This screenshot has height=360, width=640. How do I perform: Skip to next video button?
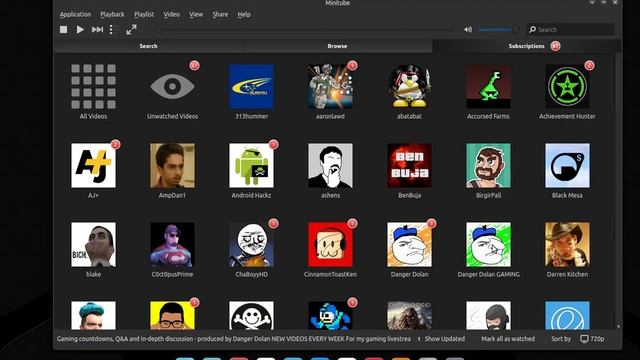(x=97, y=29)
